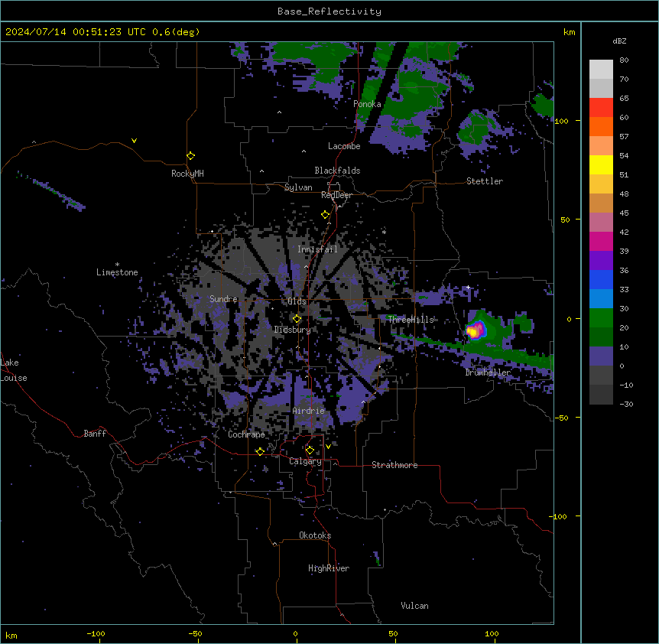Click the Vulcan town label
Screen dimensions: 659x644
coord(415,606)
